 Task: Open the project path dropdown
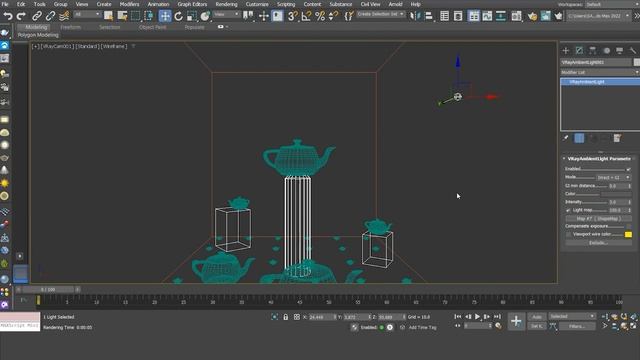598,16
